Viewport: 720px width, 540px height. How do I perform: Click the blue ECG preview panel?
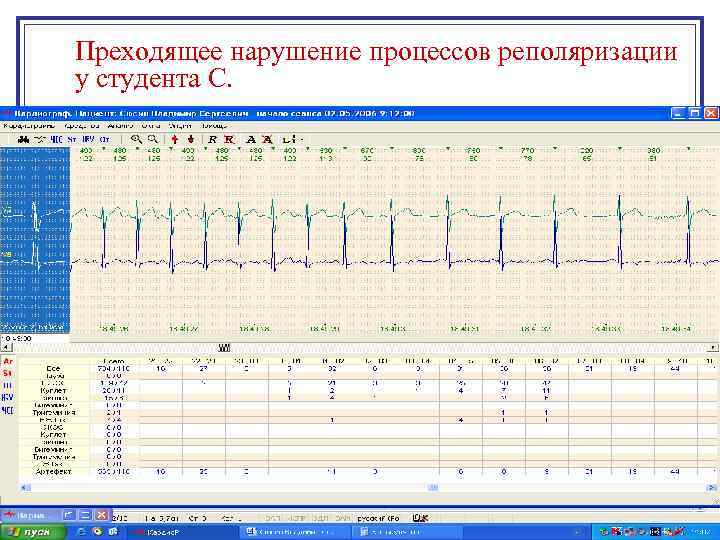35,240
